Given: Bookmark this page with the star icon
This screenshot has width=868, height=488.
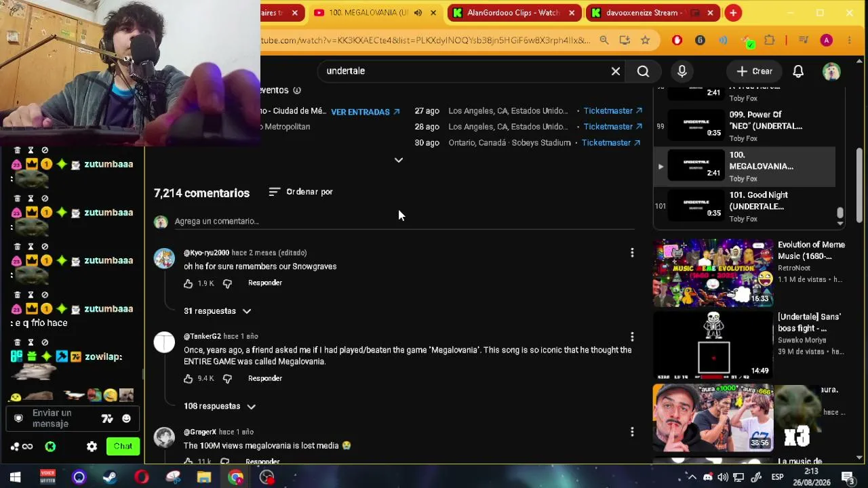Looking at the screenshot, I should (646, 41).
